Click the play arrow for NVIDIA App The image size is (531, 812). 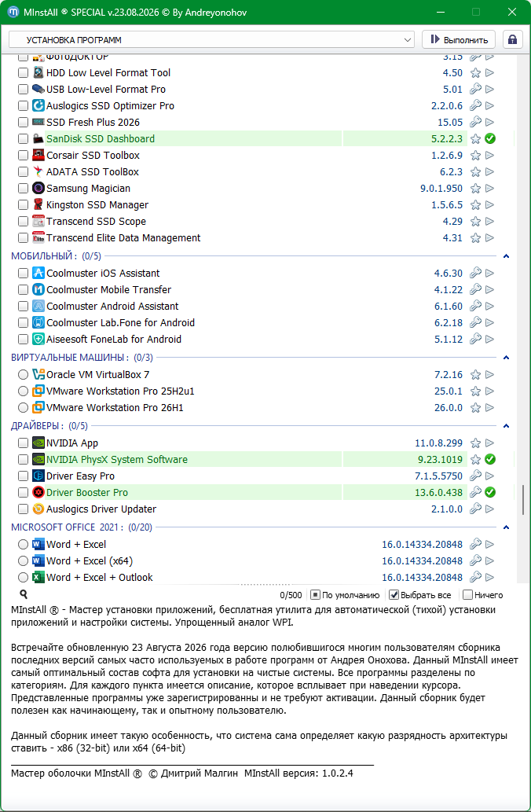[x=489, y=443]
